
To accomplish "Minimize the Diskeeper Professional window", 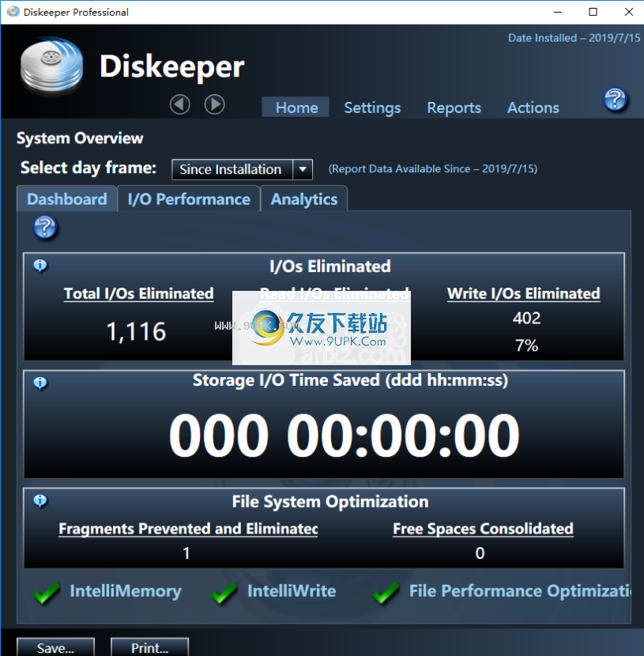I will coord(557,12).
